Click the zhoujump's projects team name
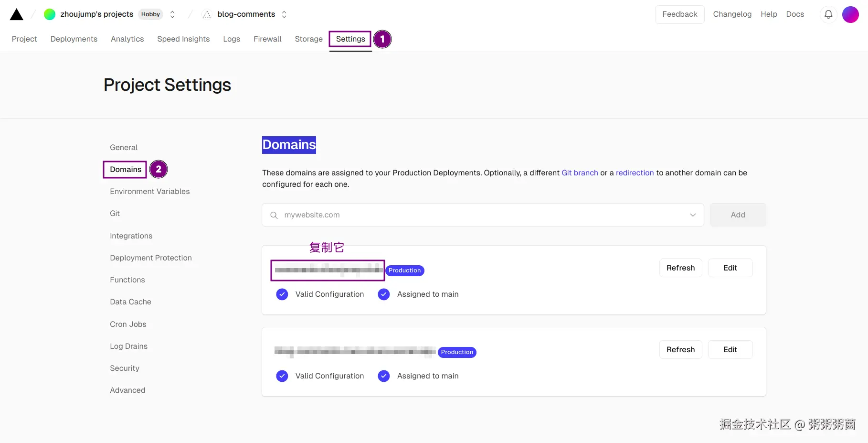 (x=97, y=14)
